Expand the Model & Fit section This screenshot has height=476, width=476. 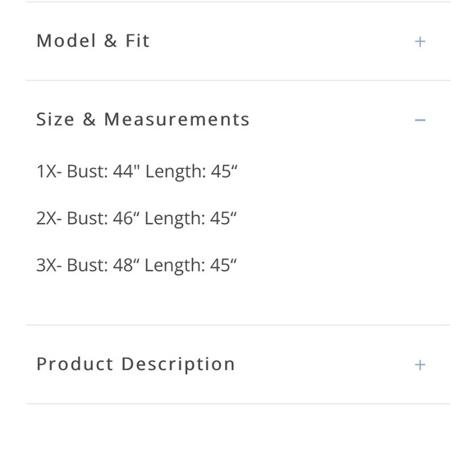pos(238,41)
